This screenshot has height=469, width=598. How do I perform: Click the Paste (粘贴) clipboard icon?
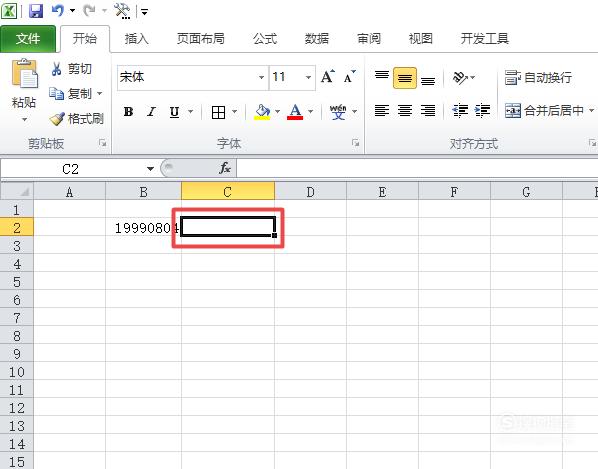tap(24, 74)
